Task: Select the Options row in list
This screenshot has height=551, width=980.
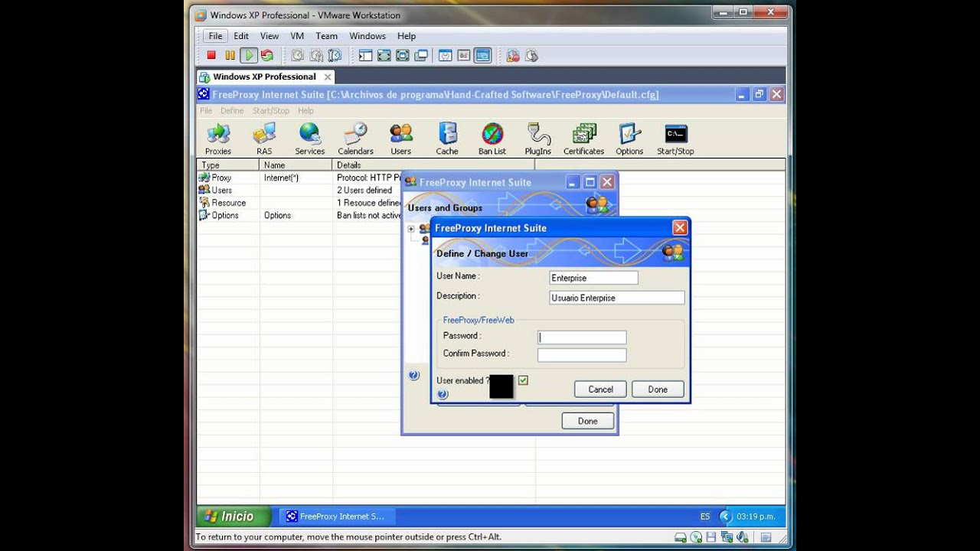Action: click(x=299, y=215)
